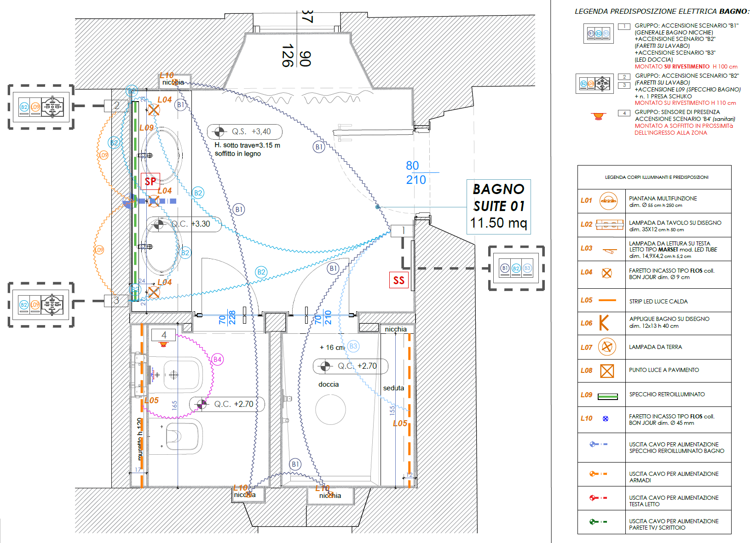Select the blue L10 faretto legend symbol
The width and height of the screenshot is (756, 543).
606,418
